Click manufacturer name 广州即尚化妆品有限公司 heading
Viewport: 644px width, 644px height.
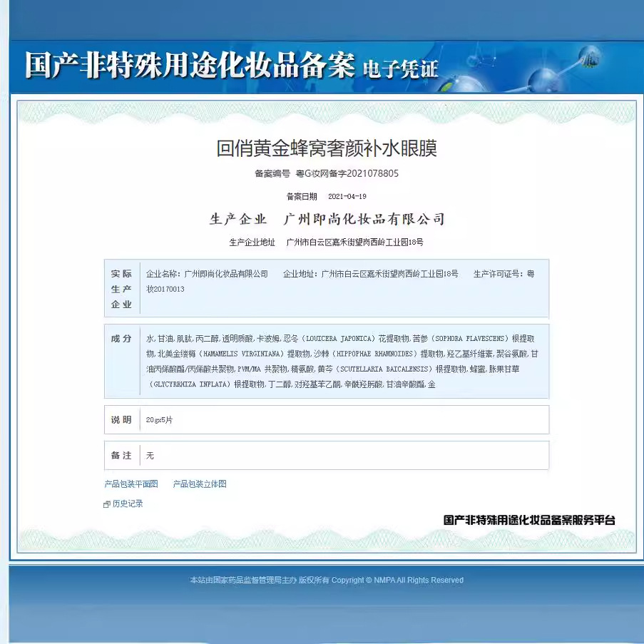(x=364, y=219)
